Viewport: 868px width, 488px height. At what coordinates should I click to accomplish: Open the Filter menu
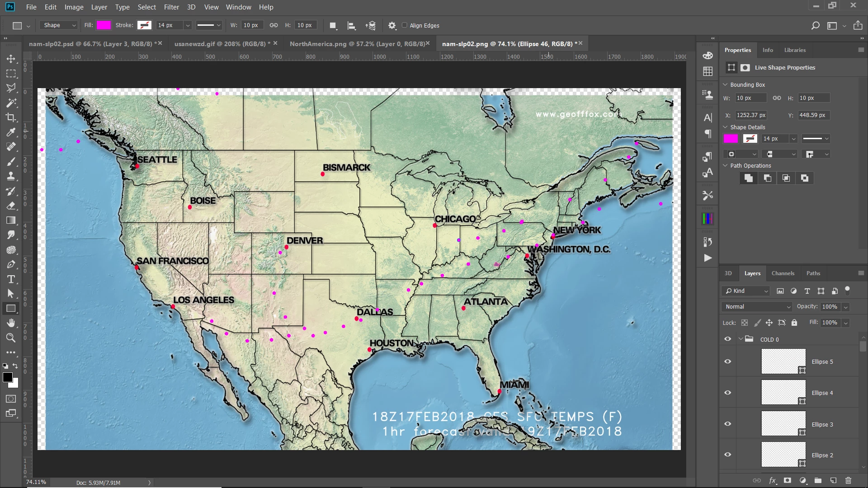[x=171, y=7]
